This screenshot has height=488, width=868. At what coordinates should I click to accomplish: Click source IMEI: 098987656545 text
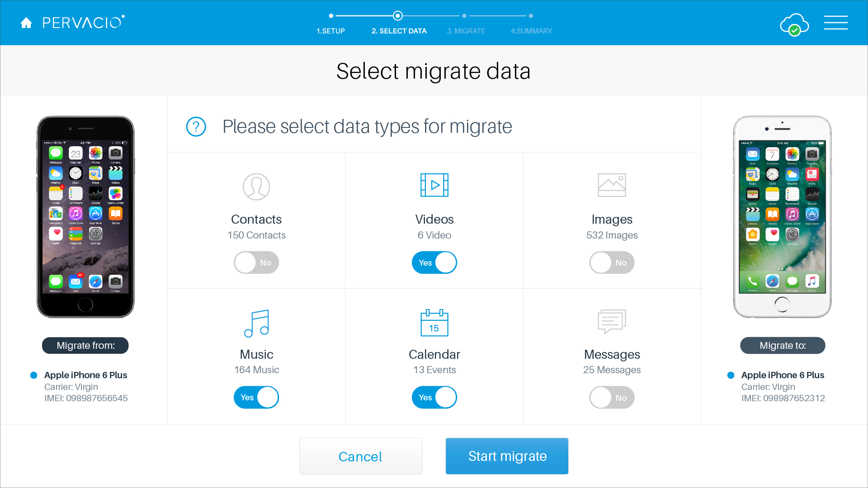[86, 399]
